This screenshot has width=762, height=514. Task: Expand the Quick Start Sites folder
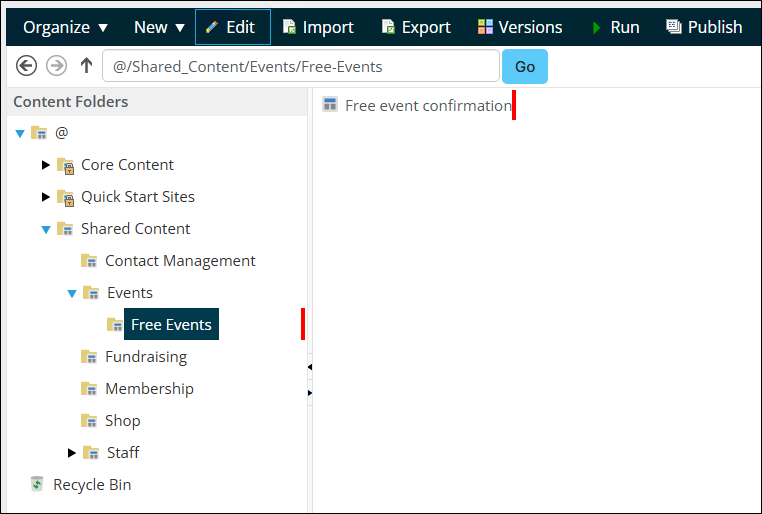tap(46, 197)
